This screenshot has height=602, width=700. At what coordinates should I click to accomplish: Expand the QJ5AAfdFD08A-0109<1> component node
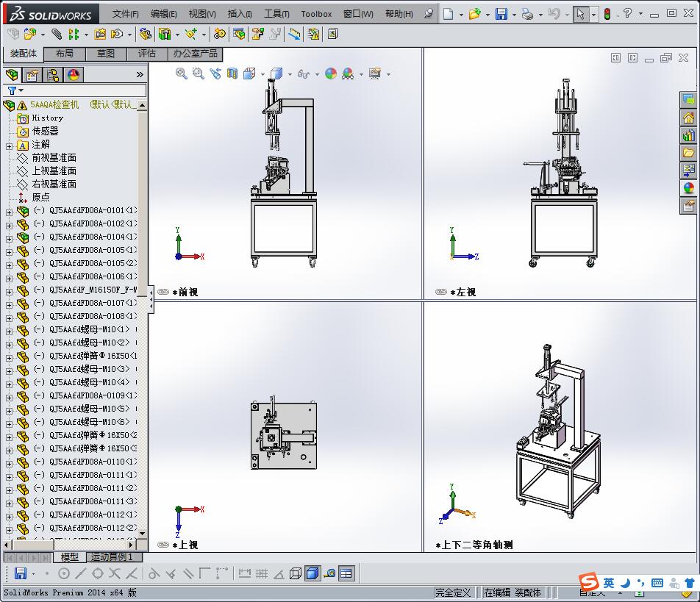pyautogui.click(x=9, y=398)
